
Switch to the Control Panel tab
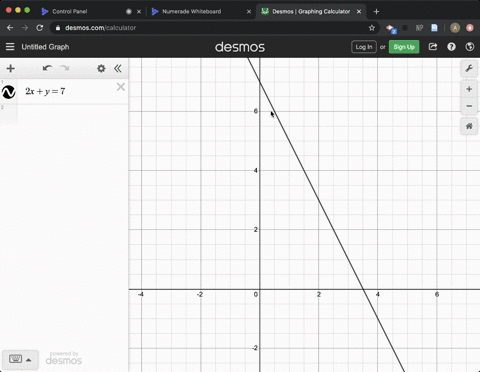(x=69, y=12)
